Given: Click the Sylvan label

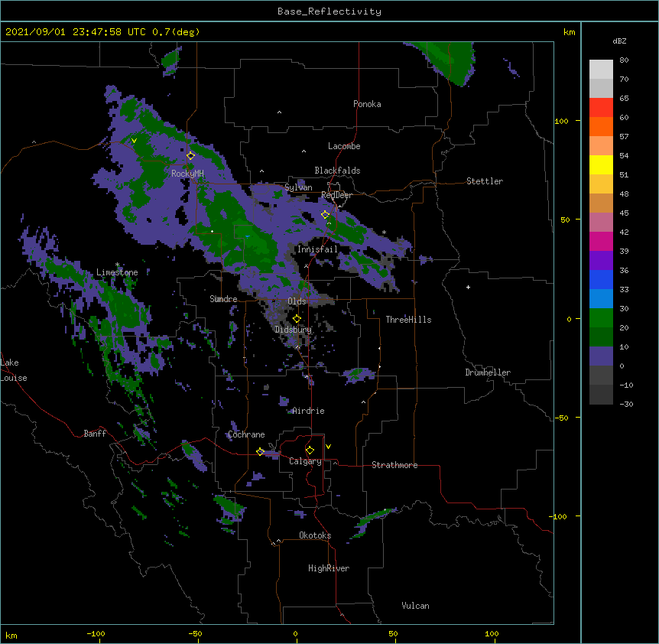Looking at the screenshot, I should click(x=298, y=187).
